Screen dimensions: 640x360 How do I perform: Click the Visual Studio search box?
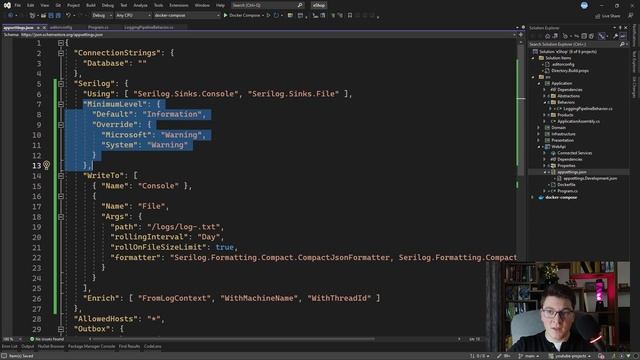(x=267, y=5)
